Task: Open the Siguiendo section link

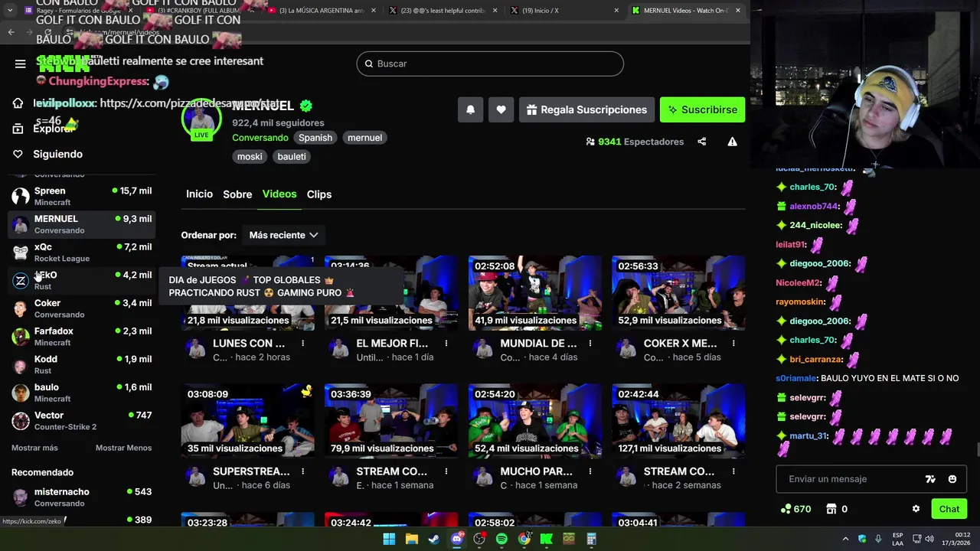Action: click(x=57, y=154)
